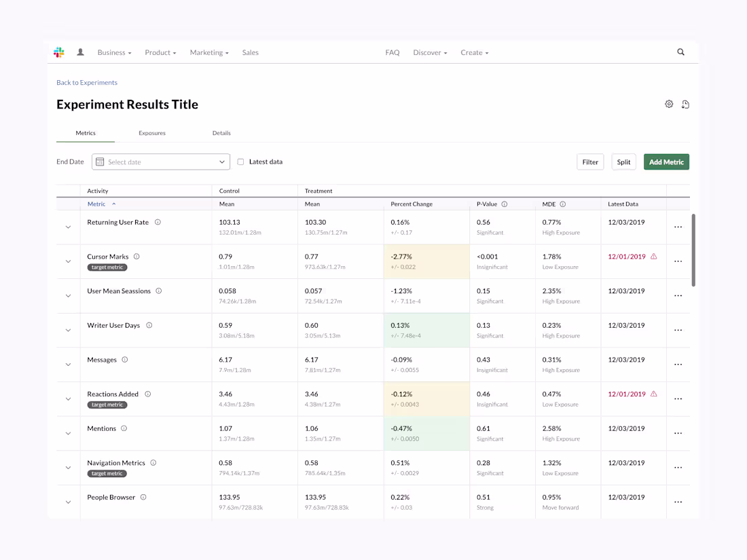747x560 pixels.
Task: Expand the Writer User Days row
Action: [68, 330]
